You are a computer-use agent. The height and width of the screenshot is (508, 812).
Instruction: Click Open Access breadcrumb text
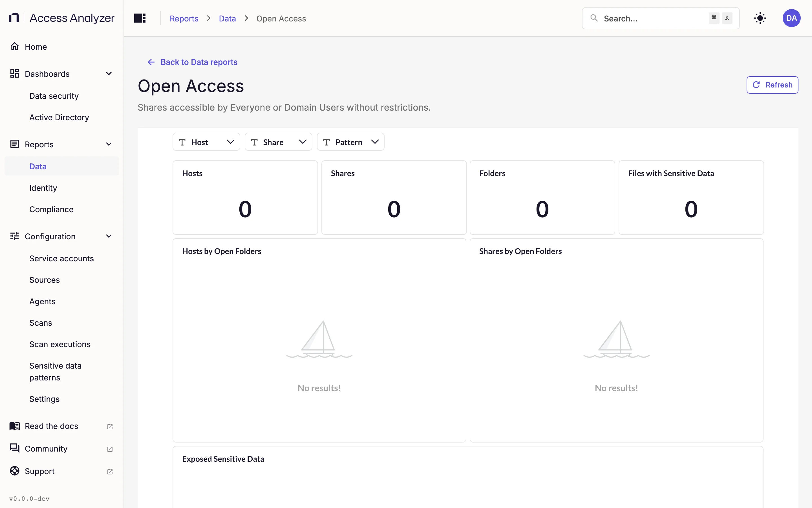click(x=281, y=18)
